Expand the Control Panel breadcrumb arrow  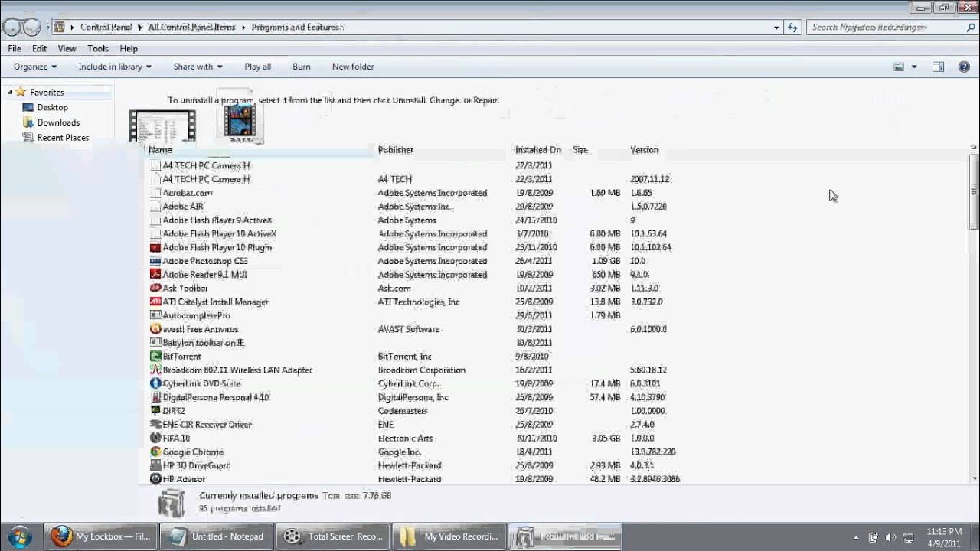(140, 28)
